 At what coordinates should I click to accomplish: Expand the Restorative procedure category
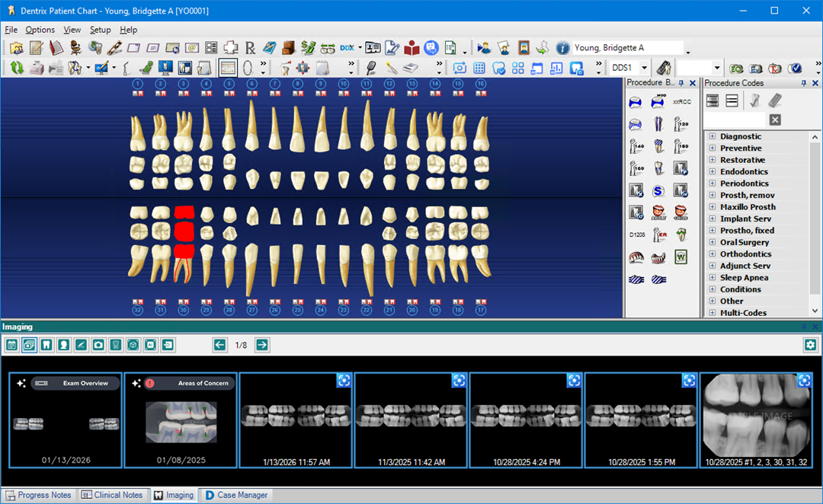713,160
